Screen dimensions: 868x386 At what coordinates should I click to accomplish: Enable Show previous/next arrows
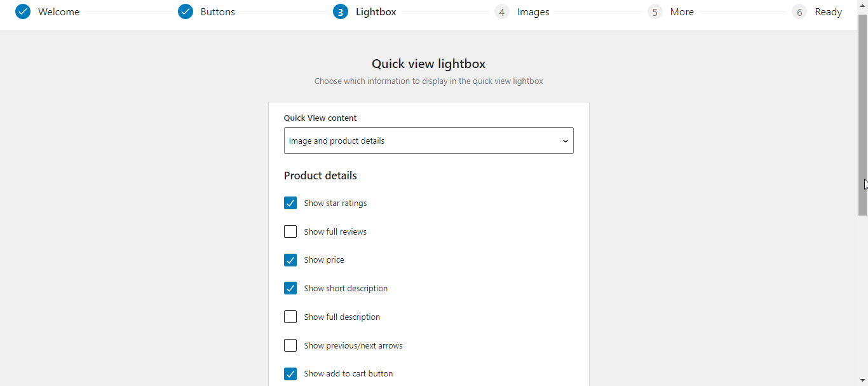(x=290, y=345)
